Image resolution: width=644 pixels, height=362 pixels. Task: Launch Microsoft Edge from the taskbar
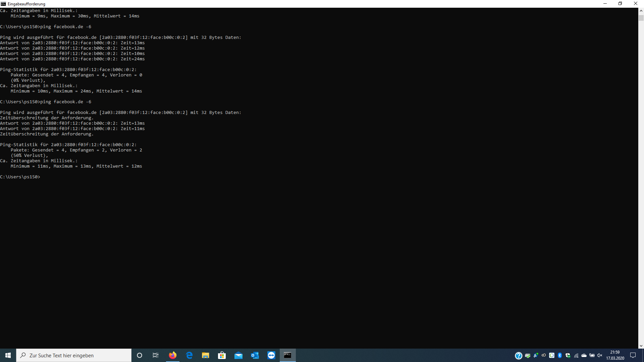[x=189, y=355]
